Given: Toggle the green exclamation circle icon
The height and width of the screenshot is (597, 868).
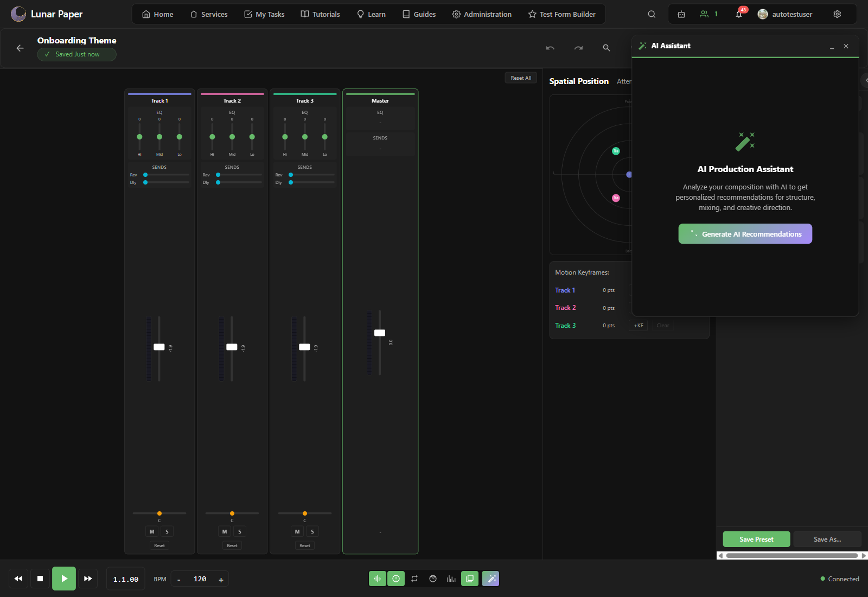Looking at the screenshot, I should [x=396, y=579].
